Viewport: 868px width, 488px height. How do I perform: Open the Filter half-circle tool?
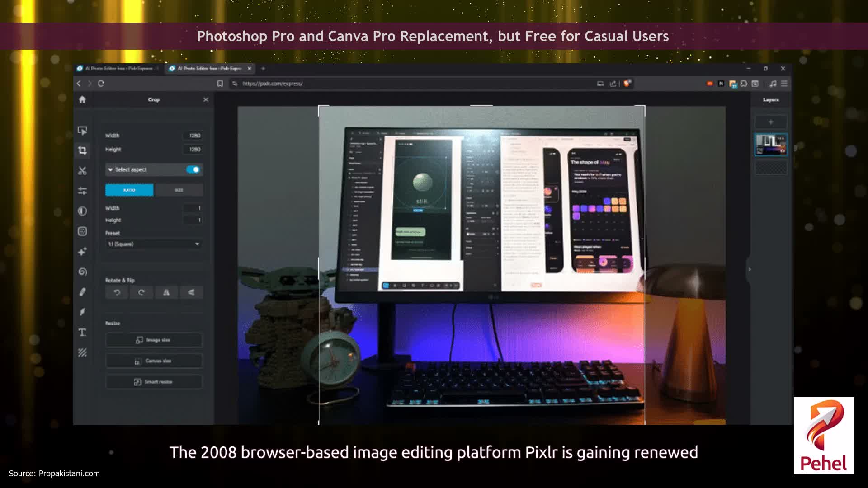(x=82, y=211)
